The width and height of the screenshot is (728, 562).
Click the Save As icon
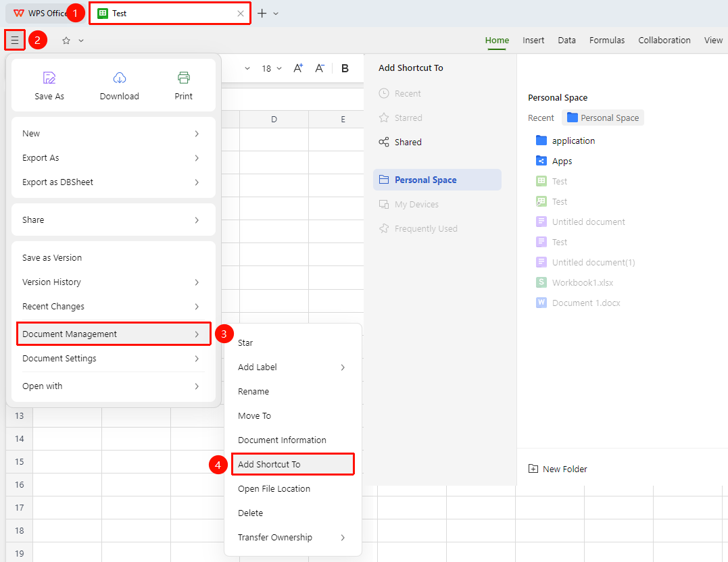pos(49,78)
